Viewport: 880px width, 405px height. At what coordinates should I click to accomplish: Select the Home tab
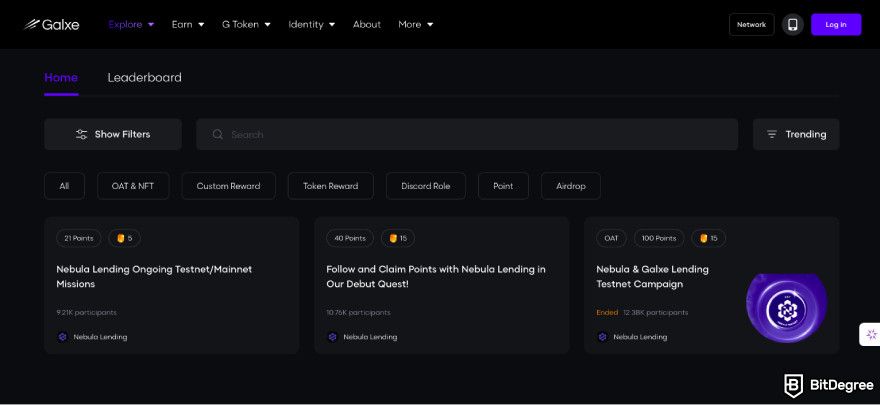pos(61,78)
